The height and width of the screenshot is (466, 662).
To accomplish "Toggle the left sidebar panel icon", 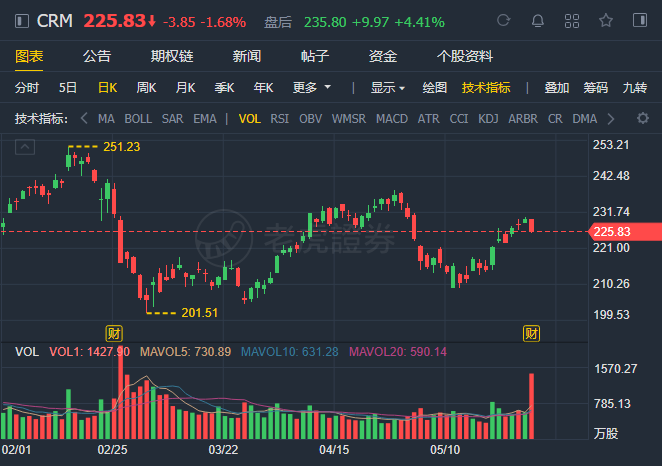I will [22, 21].
